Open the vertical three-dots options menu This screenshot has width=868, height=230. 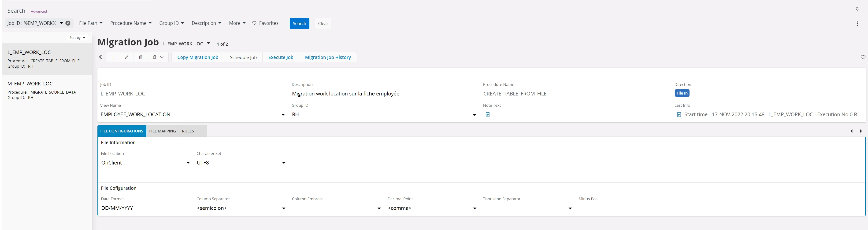point(857,24)
